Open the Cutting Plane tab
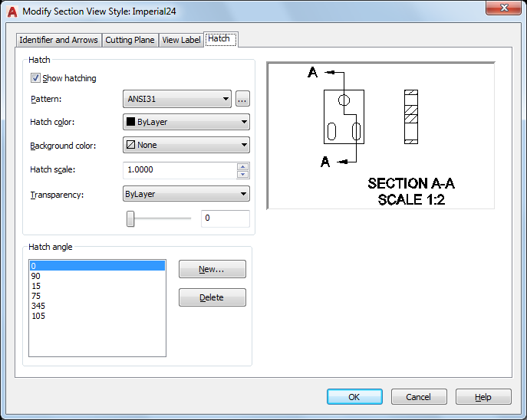Viewport: 527px width, 420px height. pyautogui.click(x=130, y=40)
